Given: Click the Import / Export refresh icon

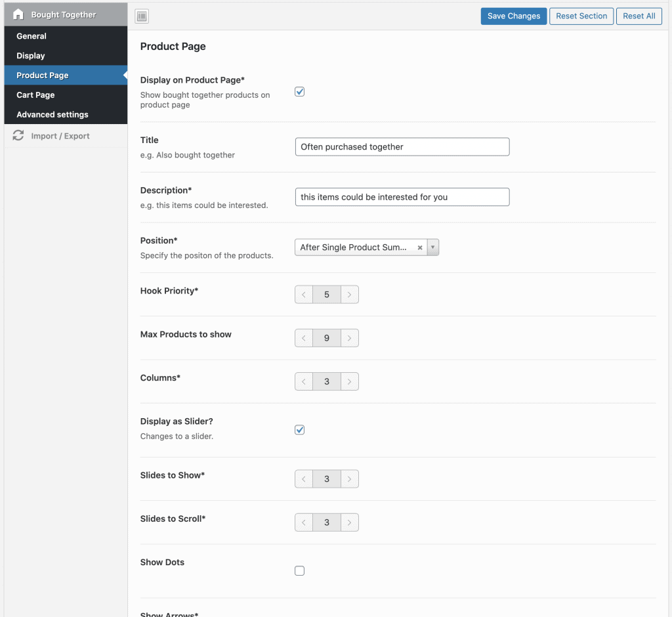Looking at the screenshot, I should pos(18,136).
